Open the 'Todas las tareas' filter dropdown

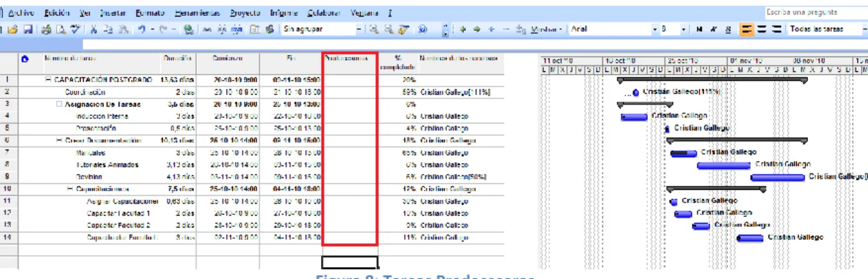(864, 29)
